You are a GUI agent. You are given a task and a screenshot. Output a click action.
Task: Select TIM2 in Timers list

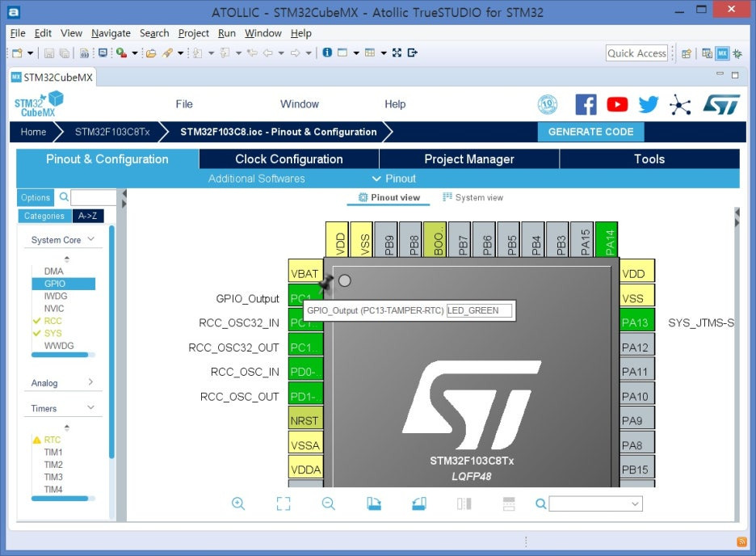click(x=53, y=465)
